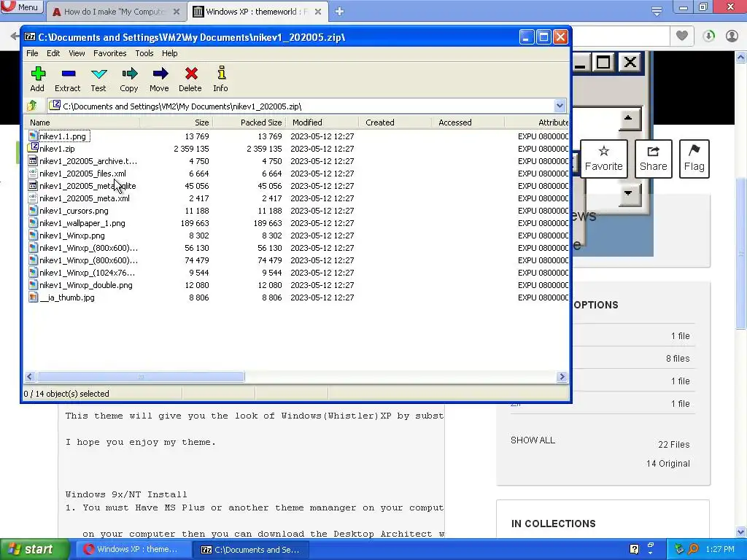Click the '8 files' download option

click(678, 359)
